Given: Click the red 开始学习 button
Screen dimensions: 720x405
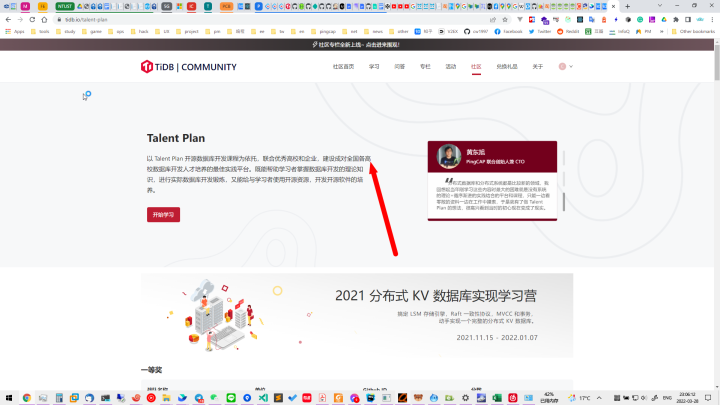Looking at the screenshot, I should 163,214.
